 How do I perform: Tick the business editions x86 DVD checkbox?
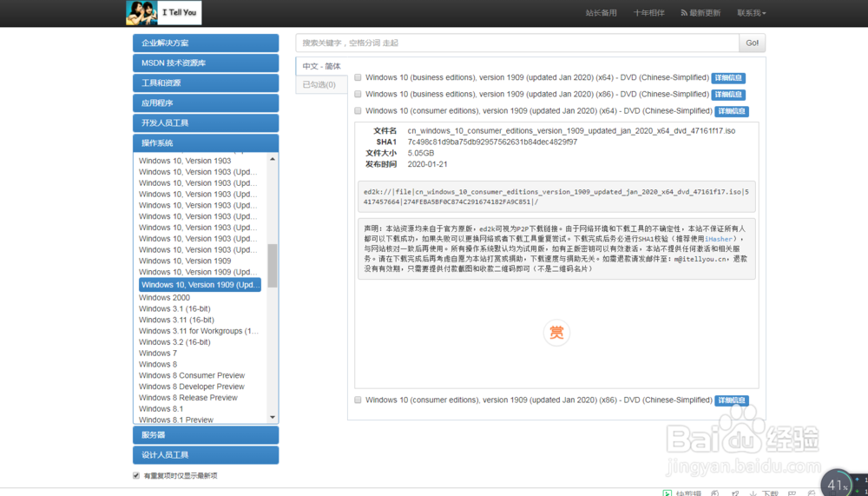coord(358,94)
